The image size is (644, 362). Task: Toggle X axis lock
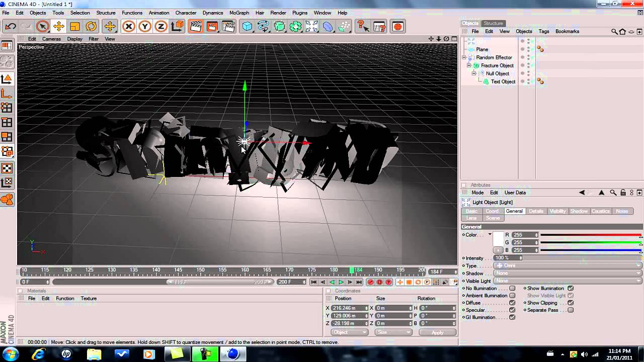[129, 27]
